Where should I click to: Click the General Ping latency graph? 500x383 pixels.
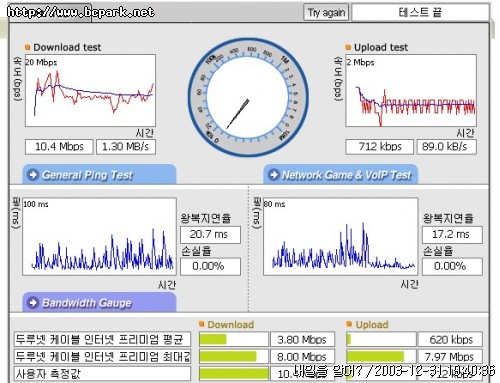[99, 237]
